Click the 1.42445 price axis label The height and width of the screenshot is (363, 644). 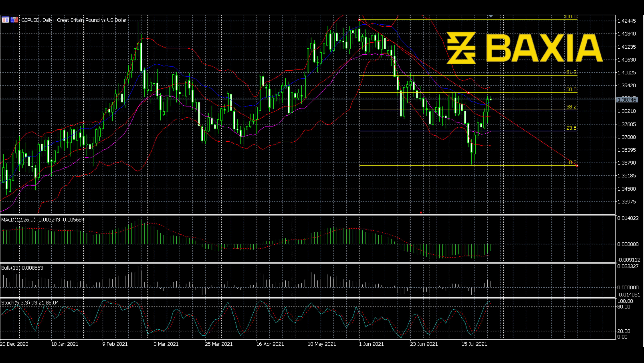coord(626,21)
